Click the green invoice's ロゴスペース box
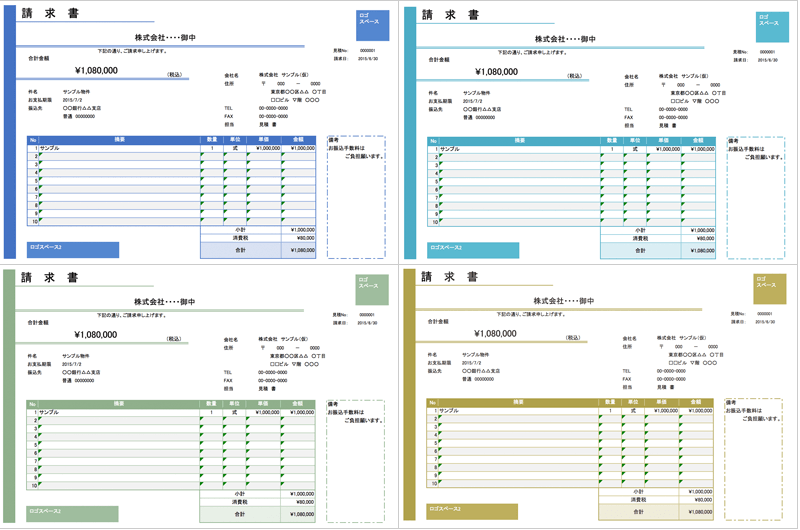The image size is (800, 530). coord(372,290)
